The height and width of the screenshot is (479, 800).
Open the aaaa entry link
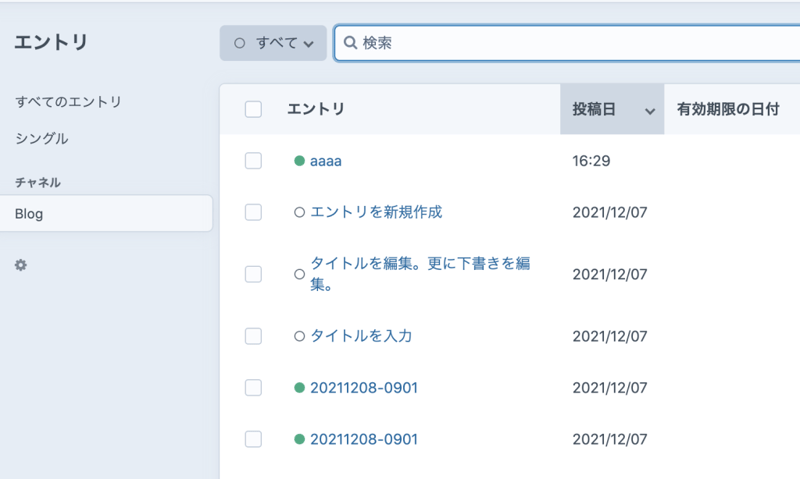pyautogui.click(x=326, y=161)
